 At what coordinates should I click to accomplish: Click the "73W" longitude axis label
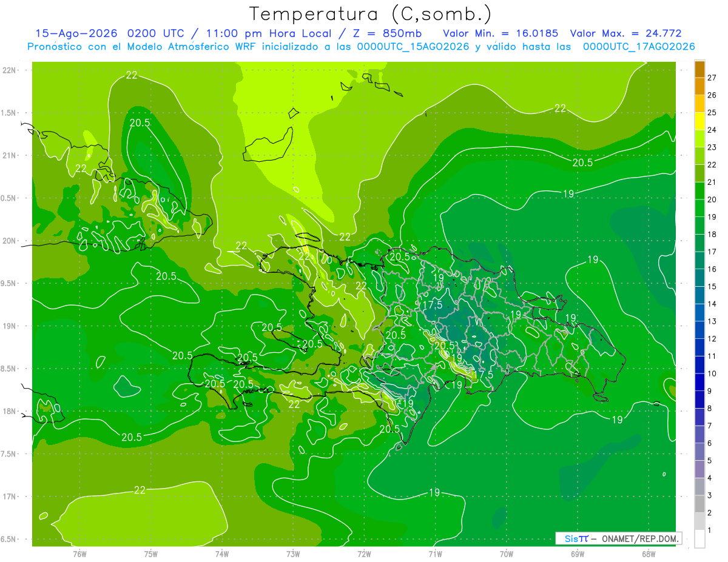pyautogui.click(x=293, y=554)
